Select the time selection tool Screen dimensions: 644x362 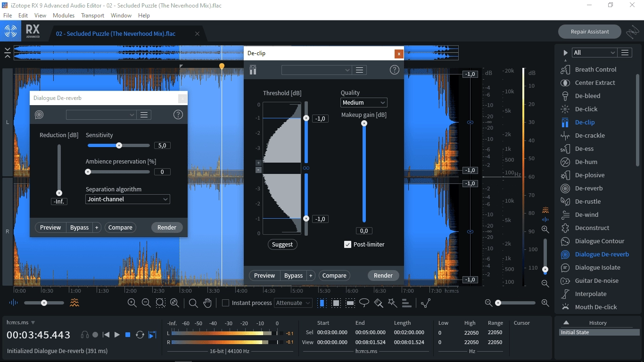click(x=322, y=303)
